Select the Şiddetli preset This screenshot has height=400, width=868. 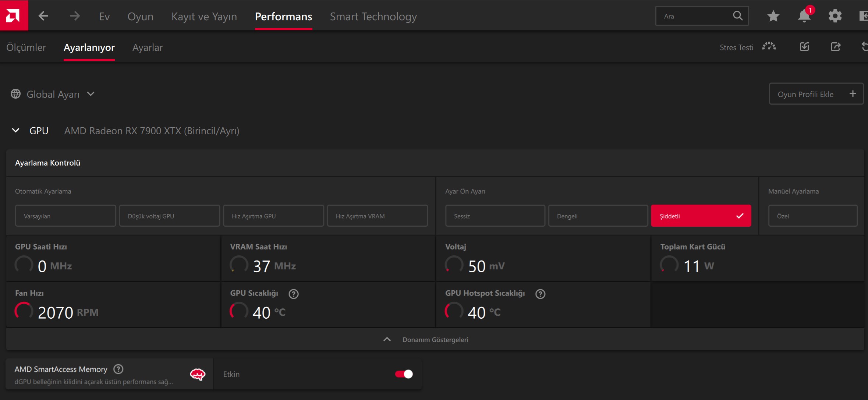click(x=701, y=216)
